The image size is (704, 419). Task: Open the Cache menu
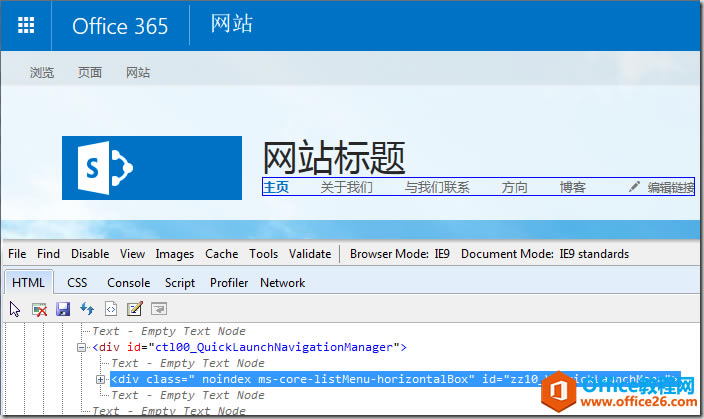221,254
